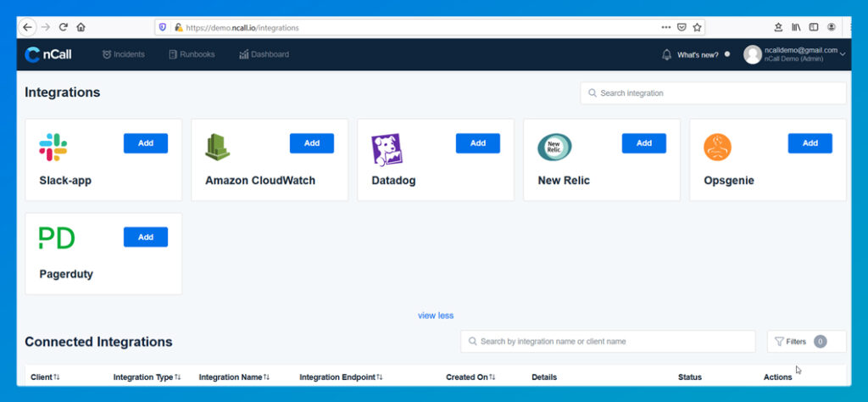868x402 pixels.
Task: Click the Opsgenie logo
Action: click(717, 148)
